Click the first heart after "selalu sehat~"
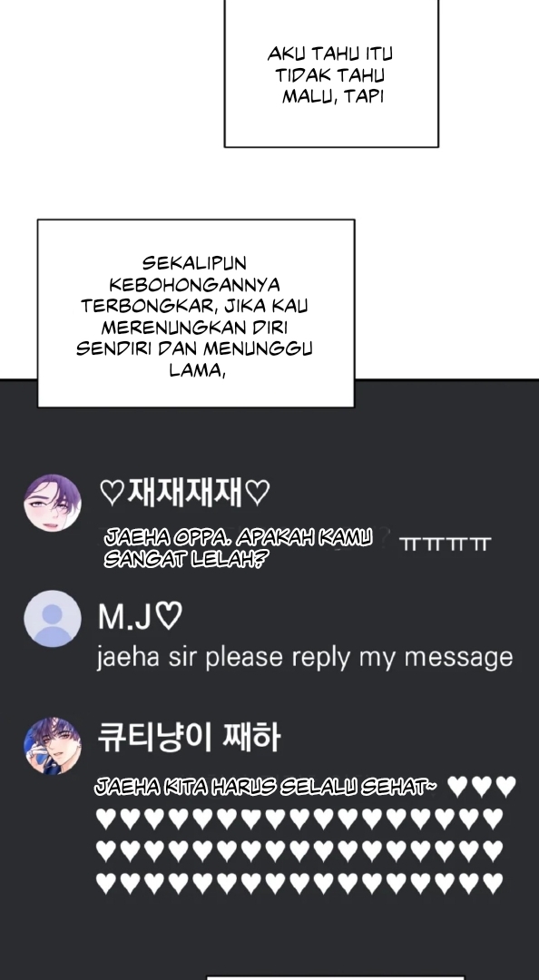Image resolution: width=539 pixels, height=980 pixels. 457,787
